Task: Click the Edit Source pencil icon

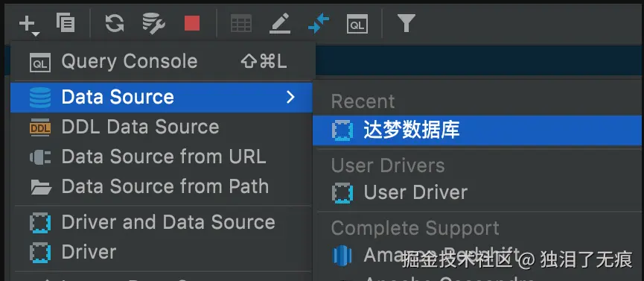Action: pyautogui.click(x=280, y=23)
